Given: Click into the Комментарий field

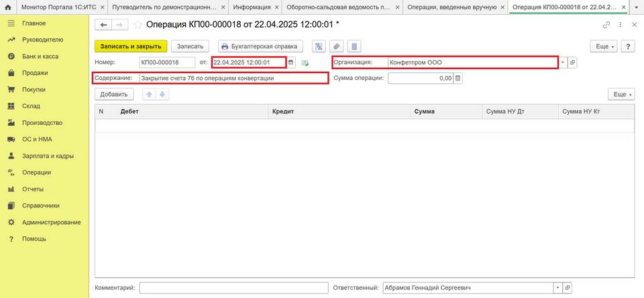Looking at the screenshot, I should (233, 288).
